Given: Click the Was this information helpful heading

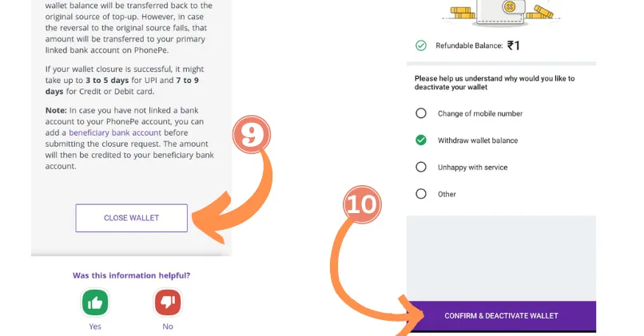Looking at the screenshot, I should tap(131, 275).
